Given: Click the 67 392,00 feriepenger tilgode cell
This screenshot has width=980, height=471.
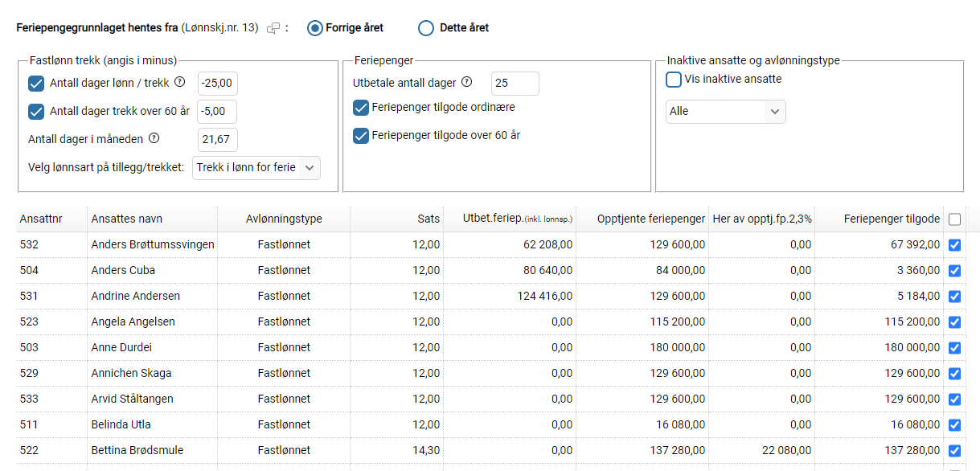Looking at the screenshot, I should pos(879,244).
